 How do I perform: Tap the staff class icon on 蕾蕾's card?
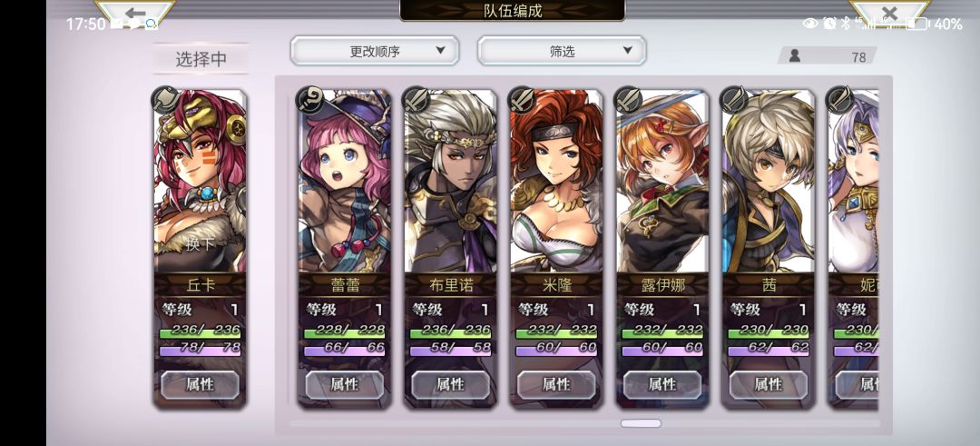coord(309,99)
